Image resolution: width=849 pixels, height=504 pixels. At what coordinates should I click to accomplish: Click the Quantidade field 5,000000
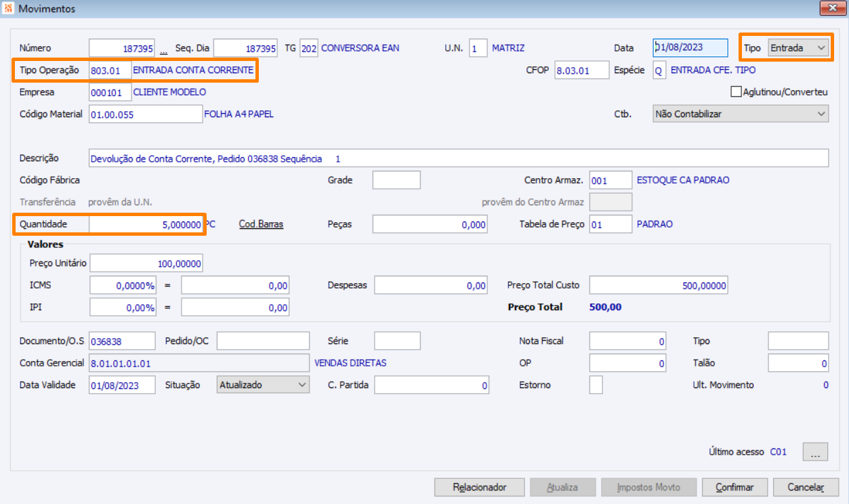[146, 224]
